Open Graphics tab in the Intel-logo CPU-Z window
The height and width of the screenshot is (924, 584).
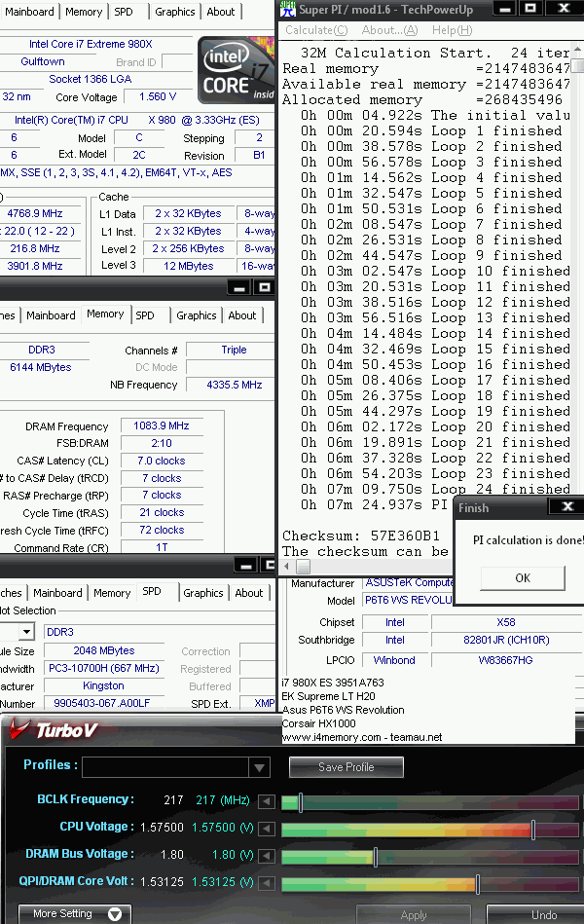coord(174,12)
